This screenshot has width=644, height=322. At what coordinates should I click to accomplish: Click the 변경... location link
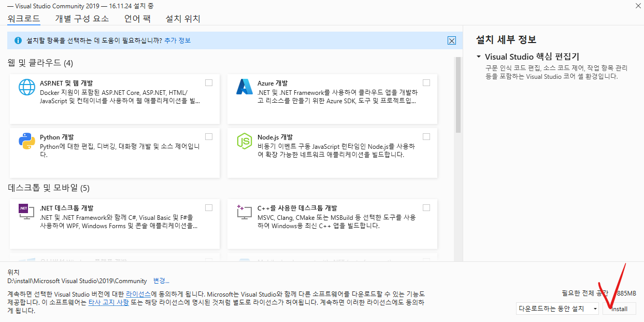click(x=161, y=281)
